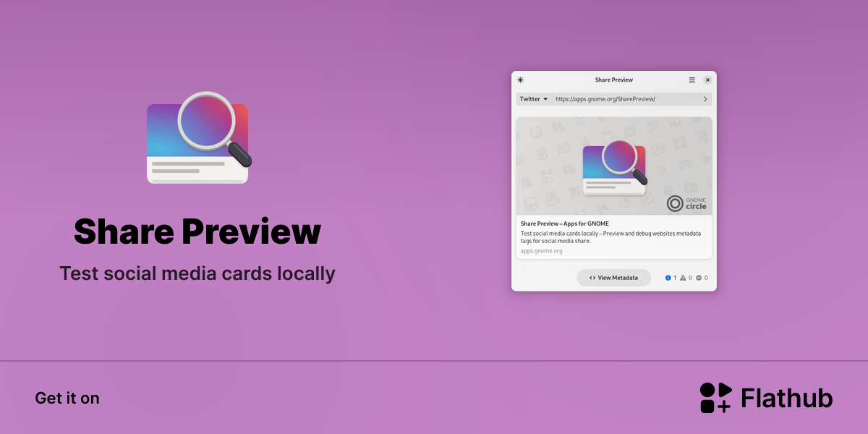Click the card preview image

click(x=614, y=166)
